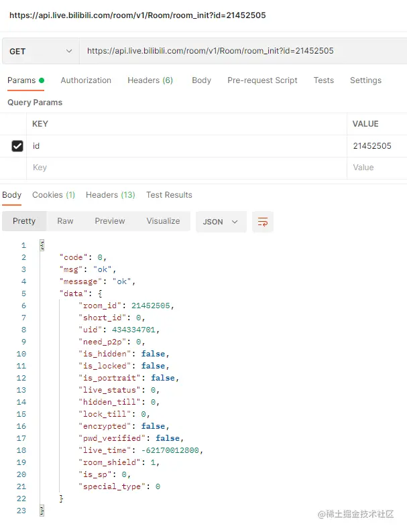The image size is (407, 532).
Task: Click the "message": "ok" line
Action: click(x=97, y=281)
